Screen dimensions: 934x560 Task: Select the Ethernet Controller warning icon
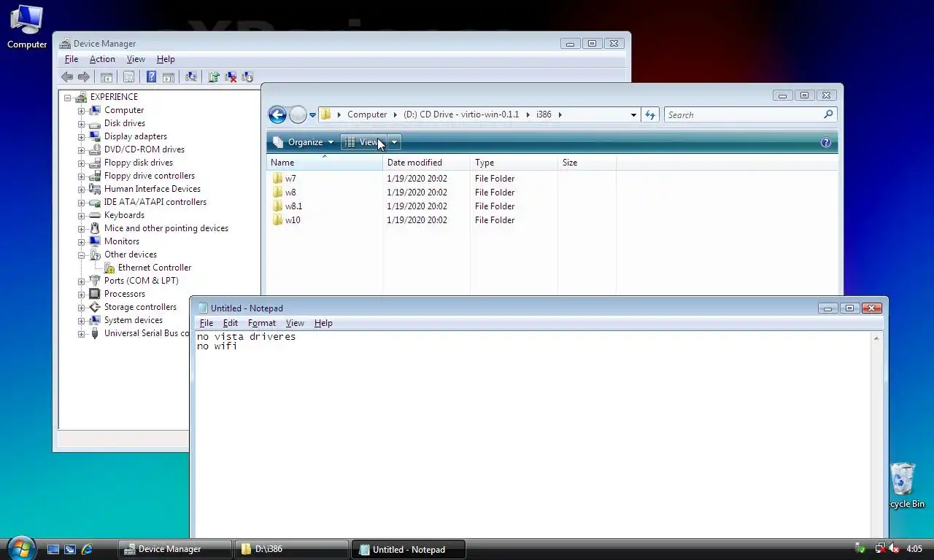point(109,268)
